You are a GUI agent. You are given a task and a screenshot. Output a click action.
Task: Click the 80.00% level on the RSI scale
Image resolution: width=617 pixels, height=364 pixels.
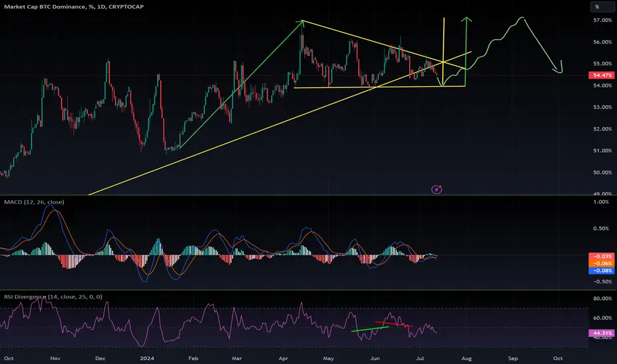coord(602,298)
